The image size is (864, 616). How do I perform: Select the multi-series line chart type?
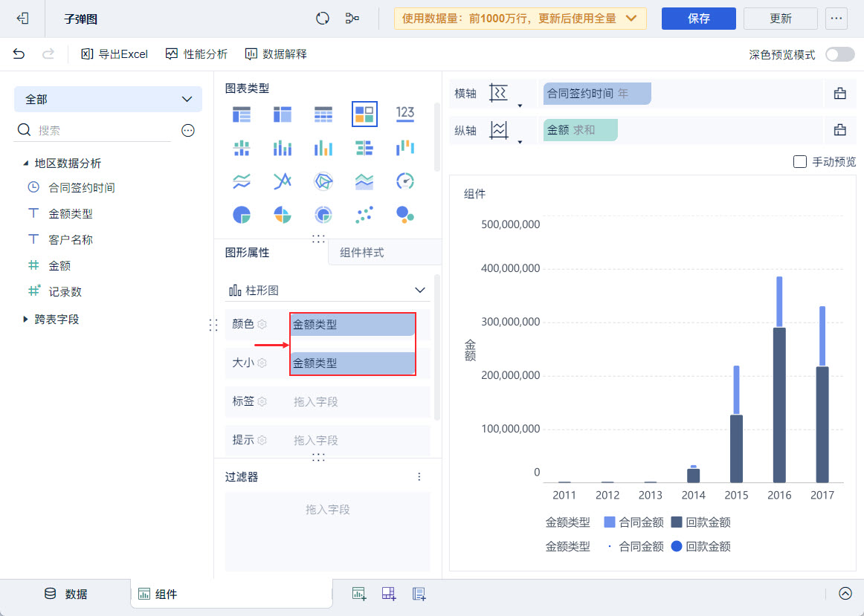pos(282,181)
